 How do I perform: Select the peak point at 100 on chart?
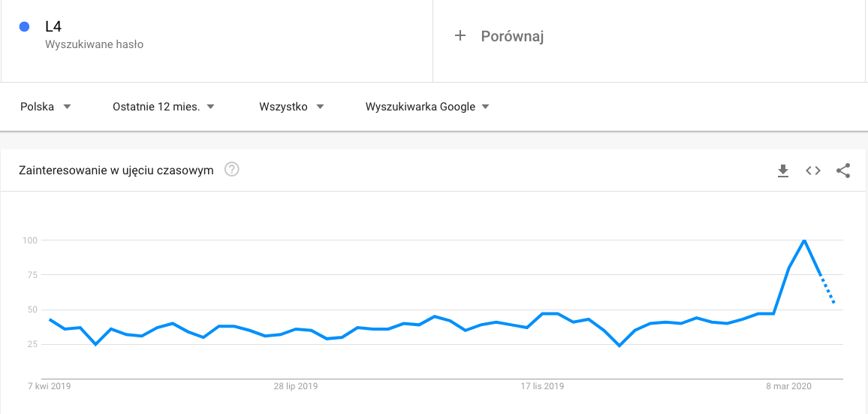[803, 240]
